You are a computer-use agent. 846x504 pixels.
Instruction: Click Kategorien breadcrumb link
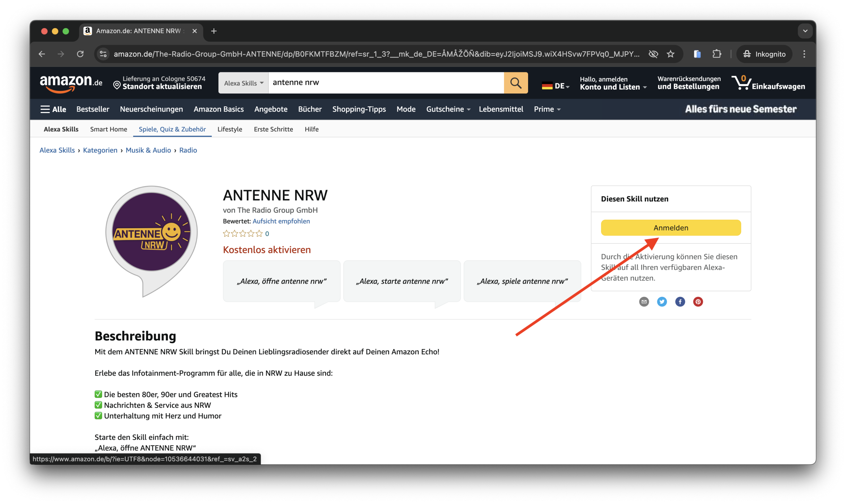(x=100, y=150)
